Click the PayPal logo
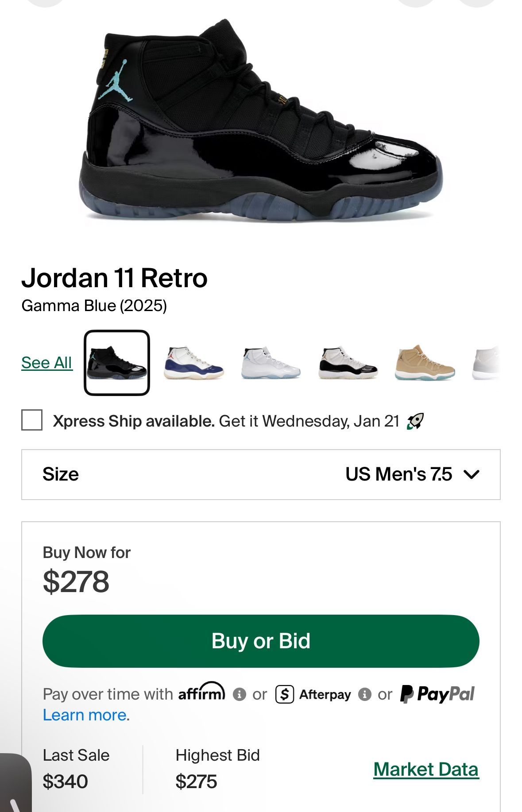Viewport: 522px width, 812px height. click(x=437, y=694)
